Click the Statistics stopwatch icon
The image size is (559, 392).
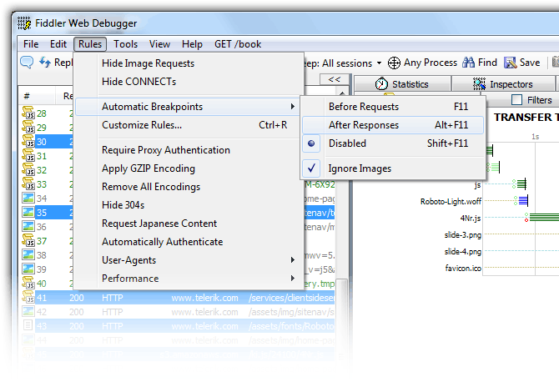click(381, 84)
